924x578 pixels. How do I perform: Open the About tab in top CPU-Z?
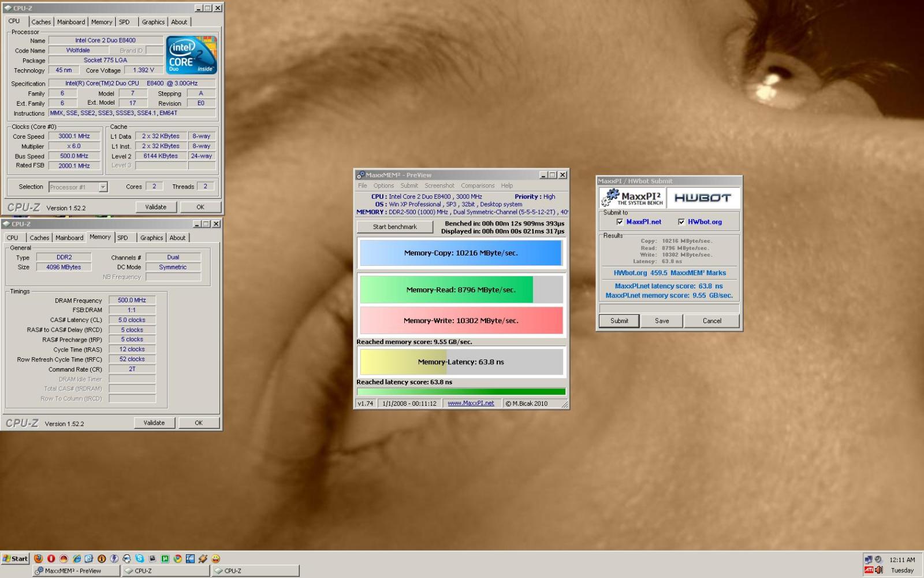click(x=179, y=22)
